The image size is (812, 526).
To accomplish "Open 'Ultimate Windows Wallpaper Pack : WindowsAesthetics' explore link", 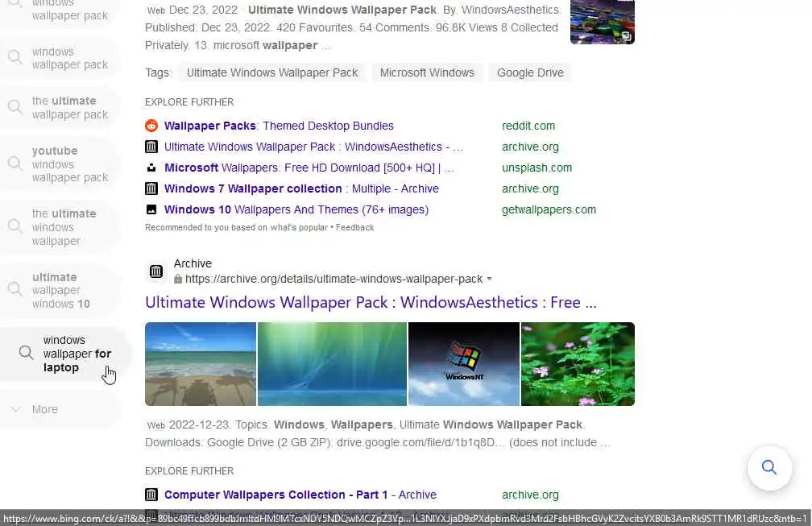I will [x=314, y=147].
